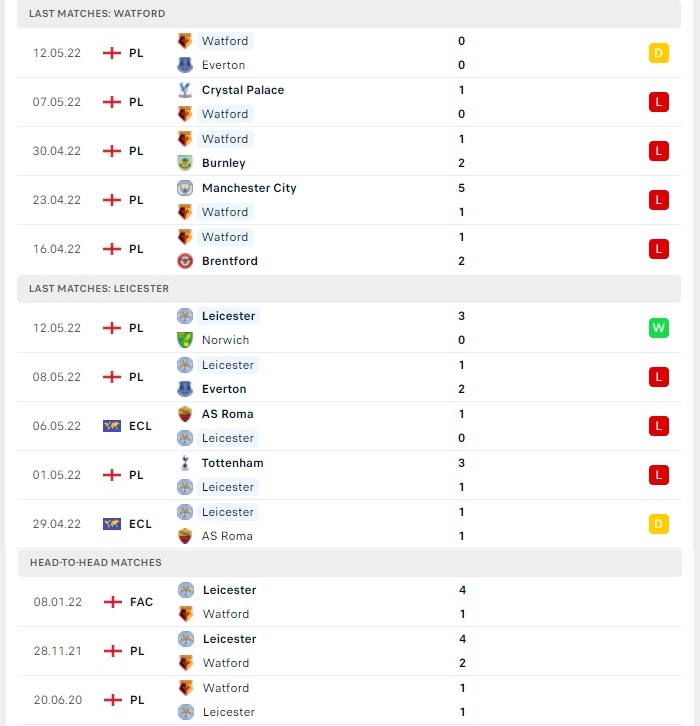Open the Head-to-Head Matches section header
The height and width of the screenshot is (726, 700).
[x=350, y=563]
